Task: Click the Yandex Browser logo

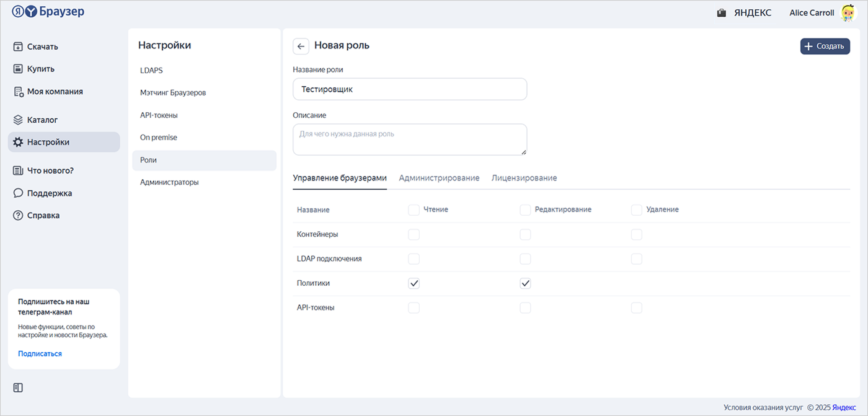Action: tap(48, 12)
